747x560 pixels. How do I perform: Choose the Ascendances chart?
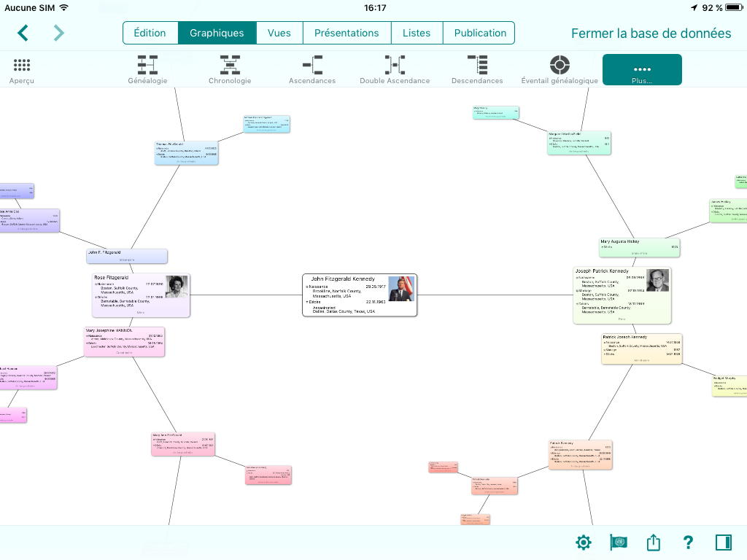(x=312, y=70)
